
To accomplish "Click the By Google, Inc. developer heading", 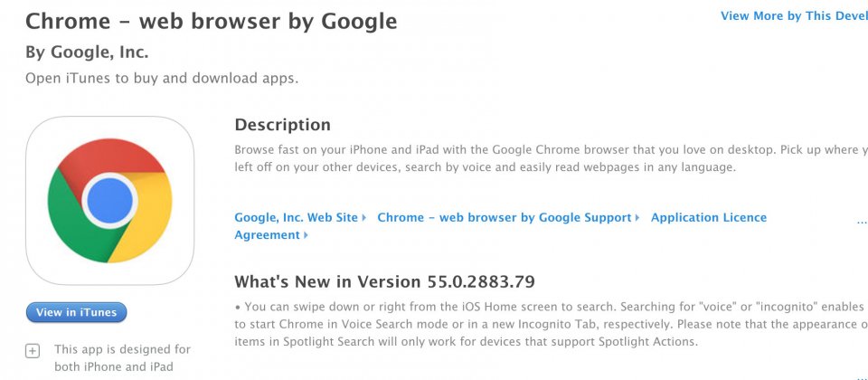I will [87, 52].
